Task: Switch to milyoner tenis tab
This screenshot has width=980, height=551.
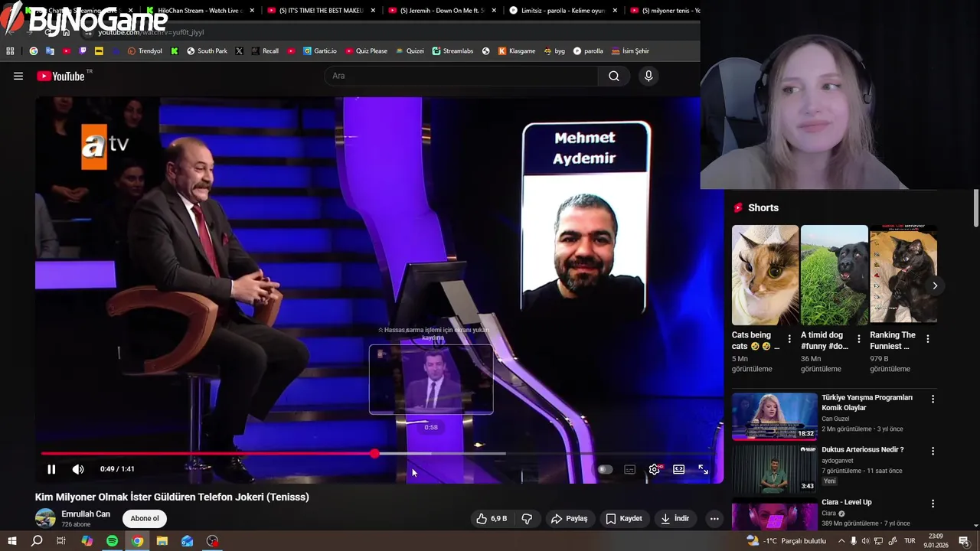Action: click(665, 11)
